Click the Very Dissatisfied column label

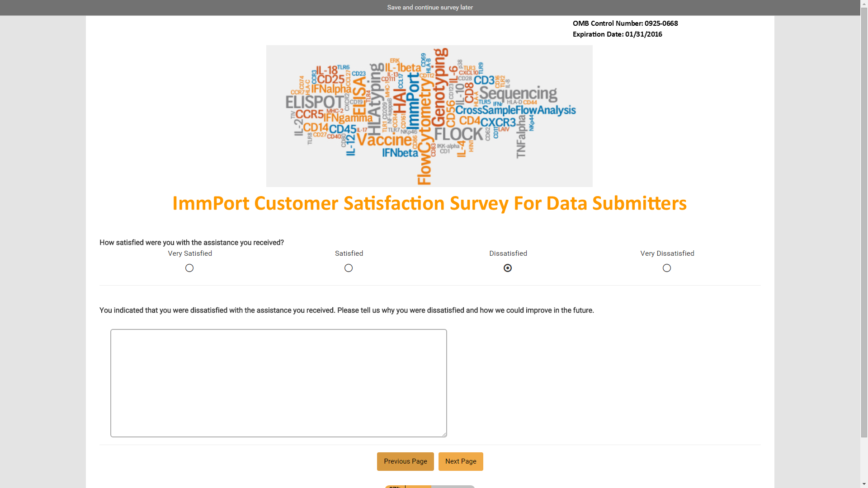(x=667, y=253)
